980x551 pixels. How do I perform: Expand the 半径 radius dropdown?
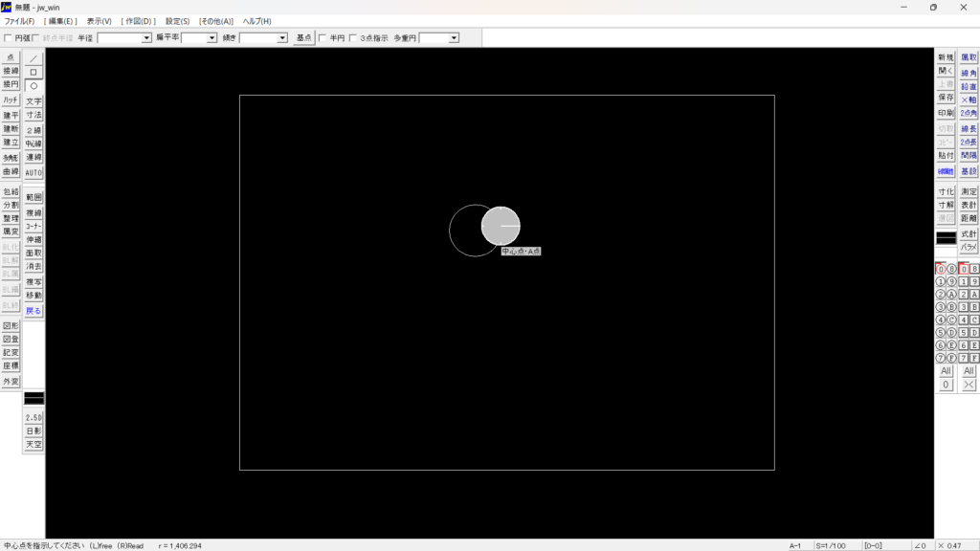[146, 38]
